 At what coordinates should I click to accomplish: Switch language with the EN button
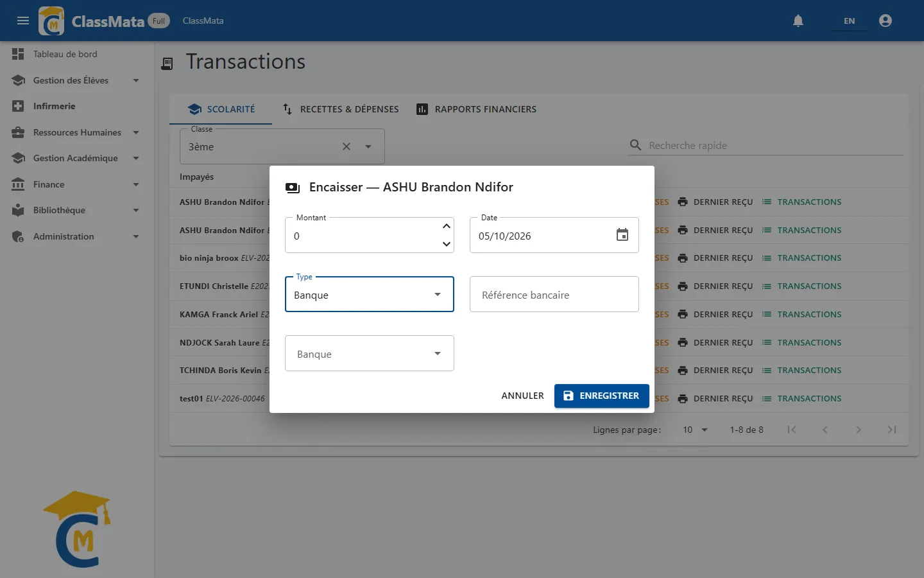click(x=849, y=21)
